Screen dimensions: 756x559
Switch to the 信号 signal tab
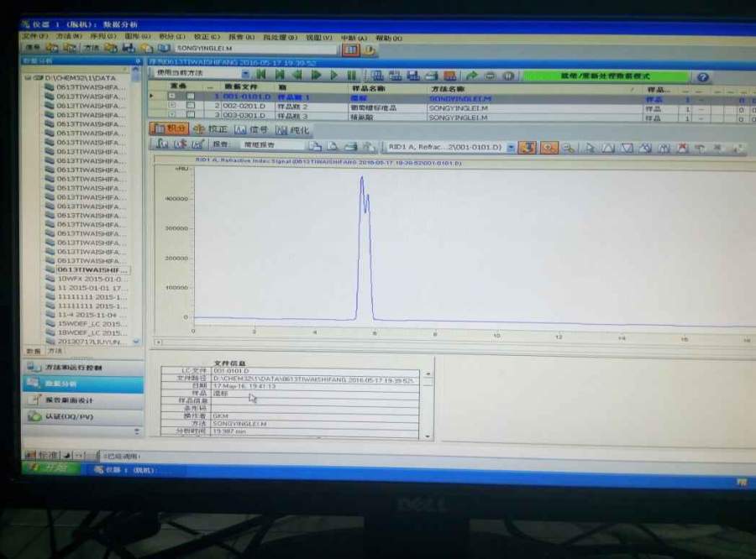click(x=250, y=129)
